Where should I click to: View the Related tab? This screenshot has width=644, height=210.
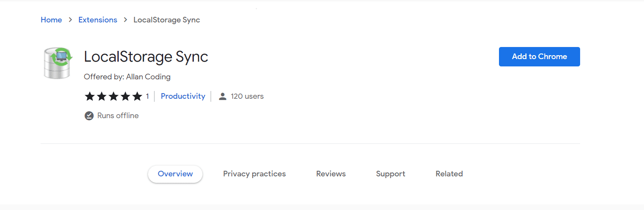click(449, 174)
